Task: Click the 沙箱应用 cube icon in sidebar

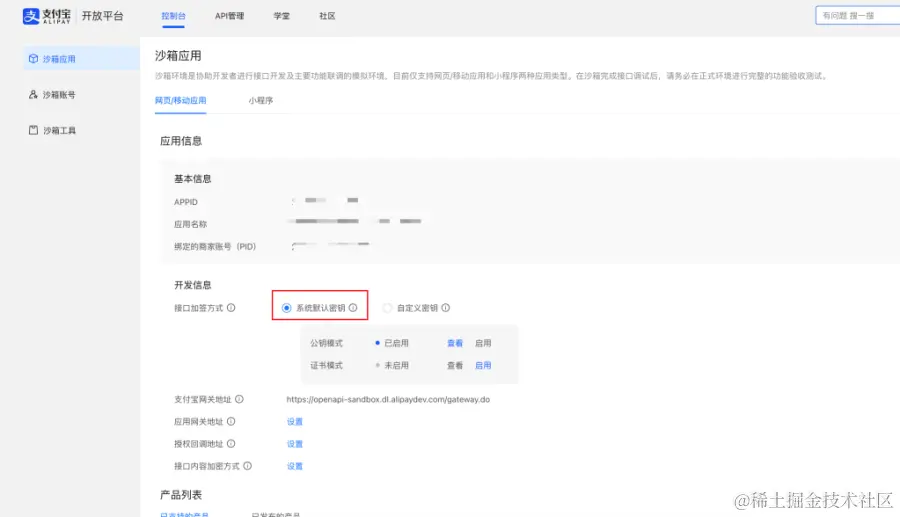Action: tap(33, 59)
